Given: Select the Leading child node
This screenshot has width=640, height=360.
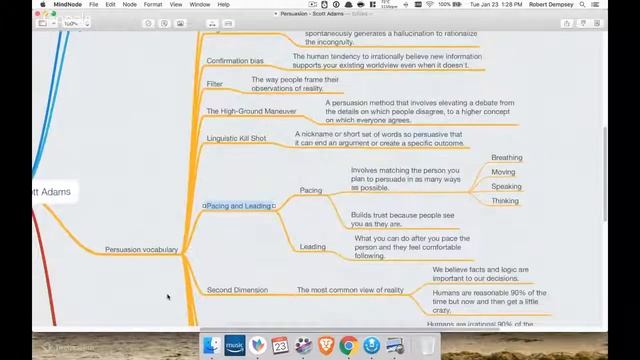Looking at the screenshot, I should (313, 247).
